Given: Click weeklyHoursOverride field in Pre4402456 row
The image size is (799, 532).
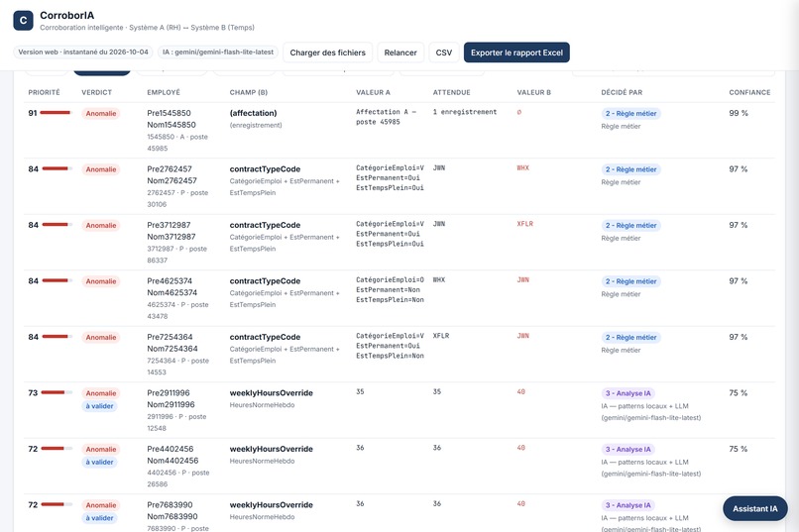Looking at the screenshot, I should point(271,449).
